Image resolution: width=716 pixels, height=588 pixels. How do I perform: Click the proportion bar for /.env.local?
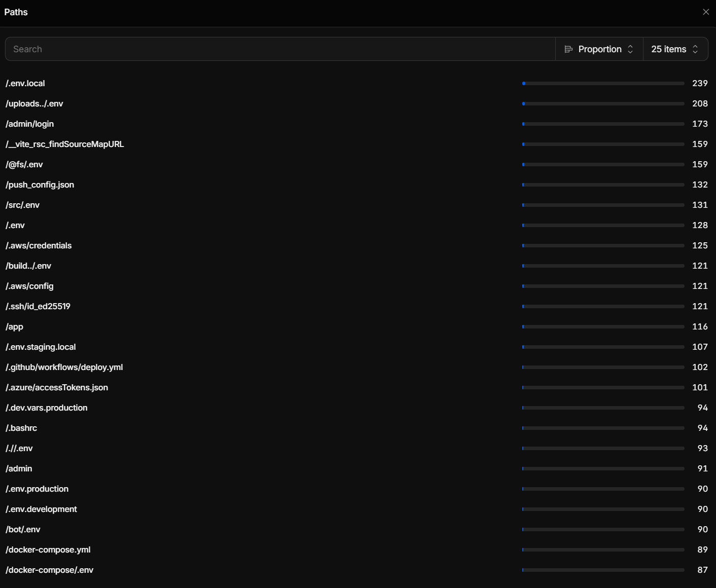click(x=603, y=83)
